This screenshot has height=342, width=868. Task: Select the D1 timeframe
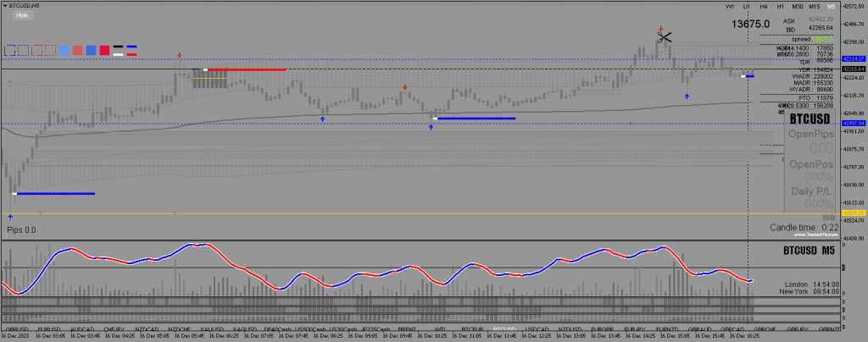coord(746,7)
